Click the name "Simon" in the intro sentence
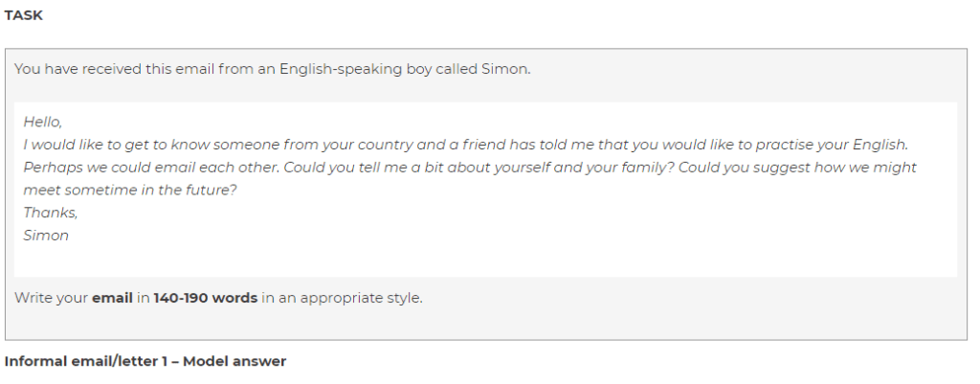The width and height of the screenshot is (980, 384). [506, 69]
